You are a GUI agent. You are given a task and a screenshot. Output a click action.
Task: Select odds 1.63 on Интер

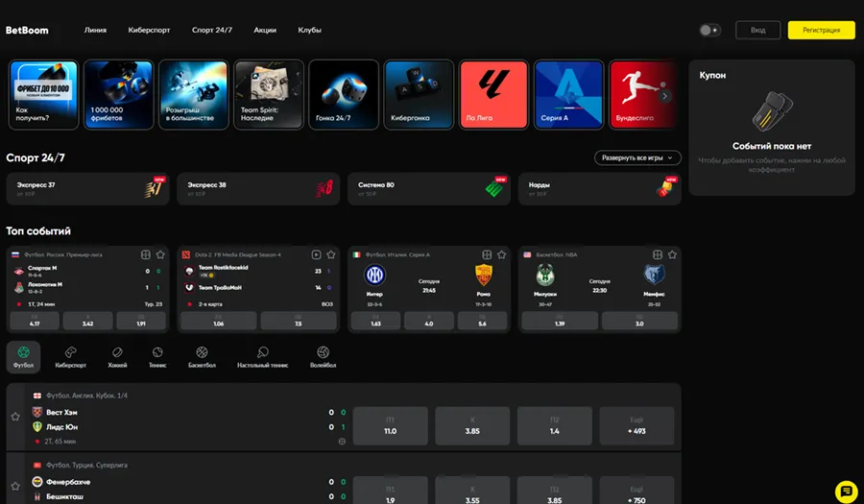(x=375, y=321)
